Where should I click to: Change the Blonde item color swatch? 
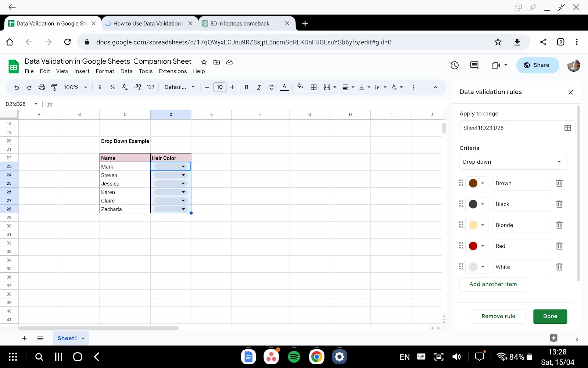point(477,225)
